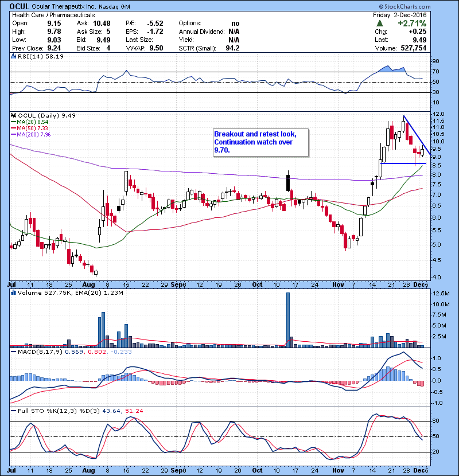Click the stochastic %D value 51.24
The width and height of the screenshot is (459, 476).
pos(134,411)
